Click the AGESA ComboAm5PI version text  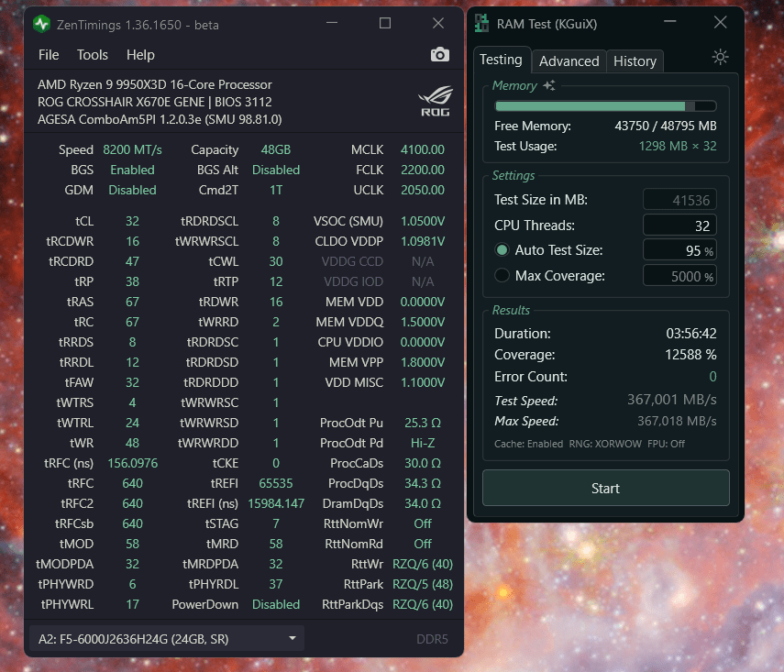tap(160, 119)
